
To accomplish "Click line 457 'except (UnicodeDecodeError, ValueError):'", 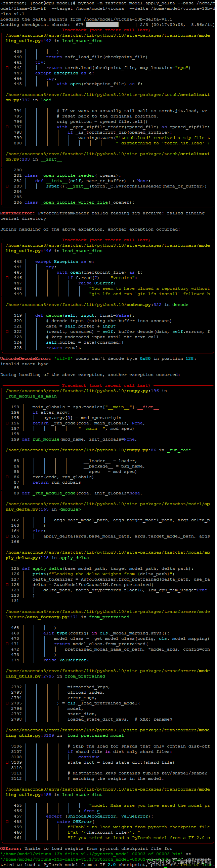I will [99, 817].
